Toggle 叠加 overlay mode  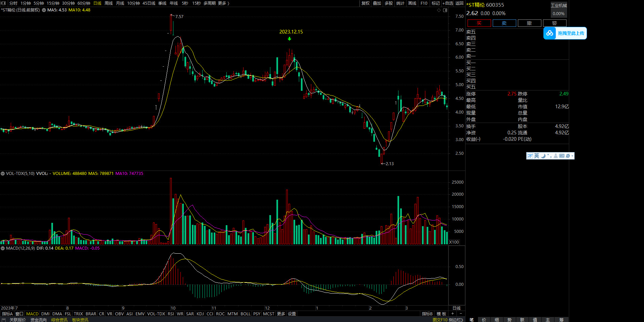[x=377, y=3]
